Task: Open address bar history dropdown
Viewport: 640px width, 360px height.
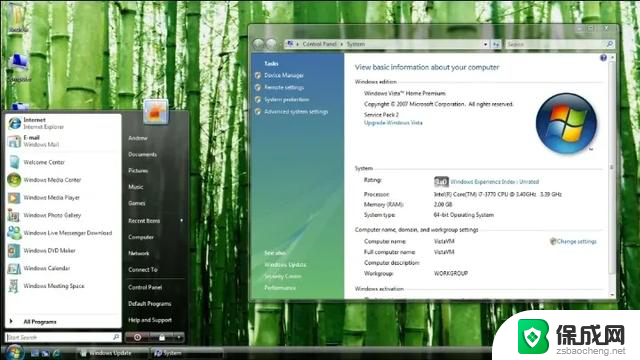Action: [x=485, y=44]
